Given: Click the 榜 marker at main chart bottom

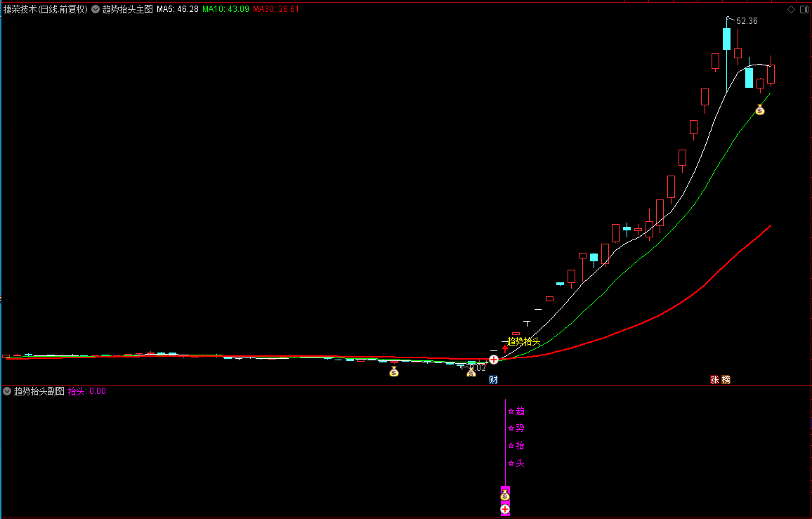Looking at the screenshot, I should pyautogui.click(x=726, y=380).
